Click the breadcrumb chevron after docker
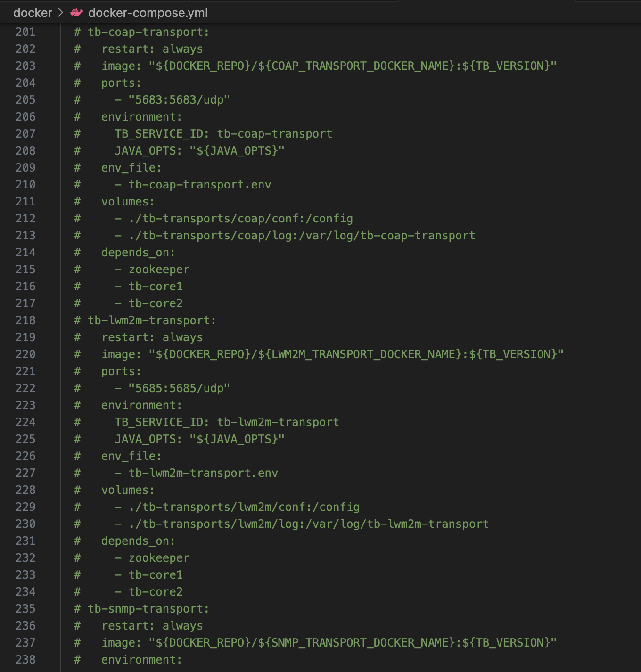 (x=60, y=13)
